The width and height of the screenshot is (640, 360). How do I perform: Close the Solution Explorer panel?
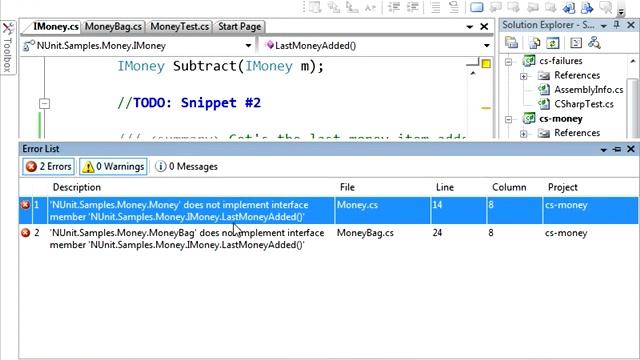click(x=631, y=25)
